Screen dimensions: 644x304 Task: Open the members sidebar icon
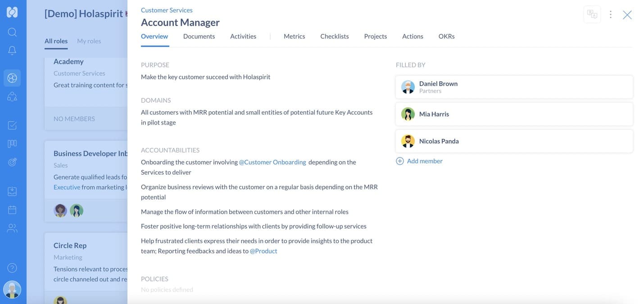12,228
